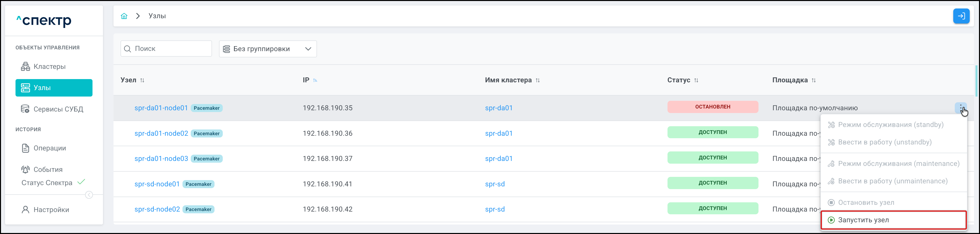Sort by the Имя кластера column

[537, 80]
